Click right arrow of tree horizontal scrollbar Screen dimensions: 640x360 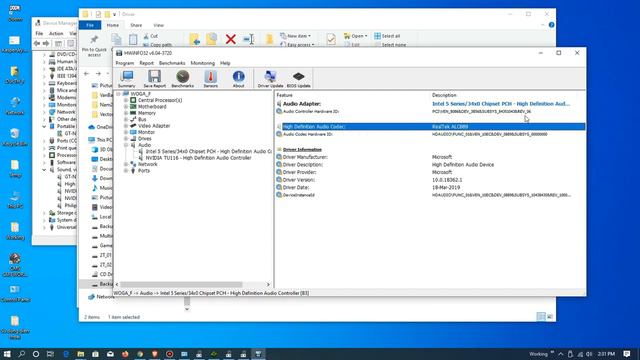click(268, 284)
